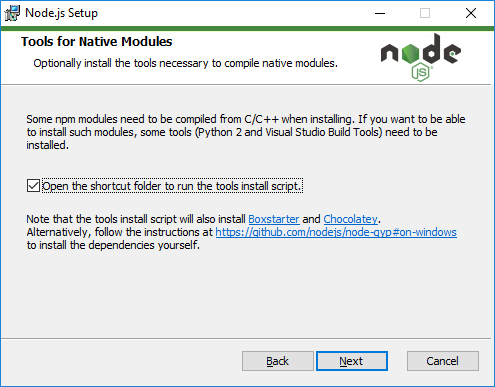Click the disabled maximize window button
495x387 pixels.
point(425,13)
